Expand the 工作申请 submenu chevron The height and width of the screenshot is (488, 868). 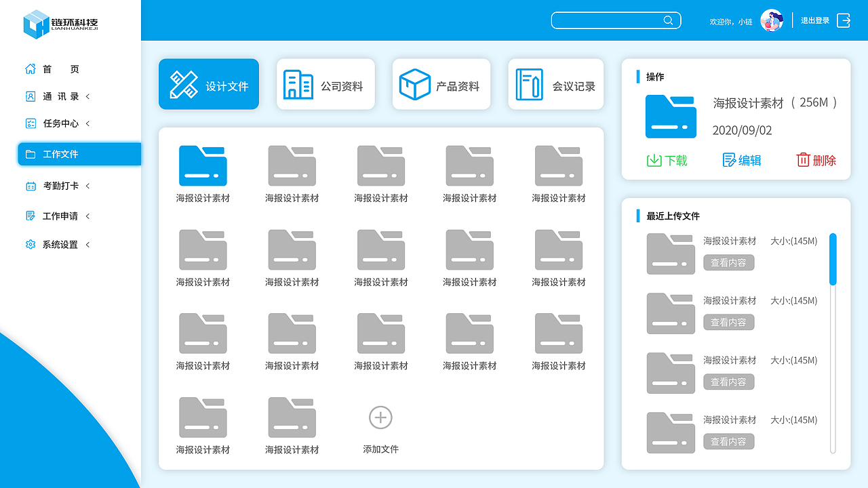click(87, 216)
